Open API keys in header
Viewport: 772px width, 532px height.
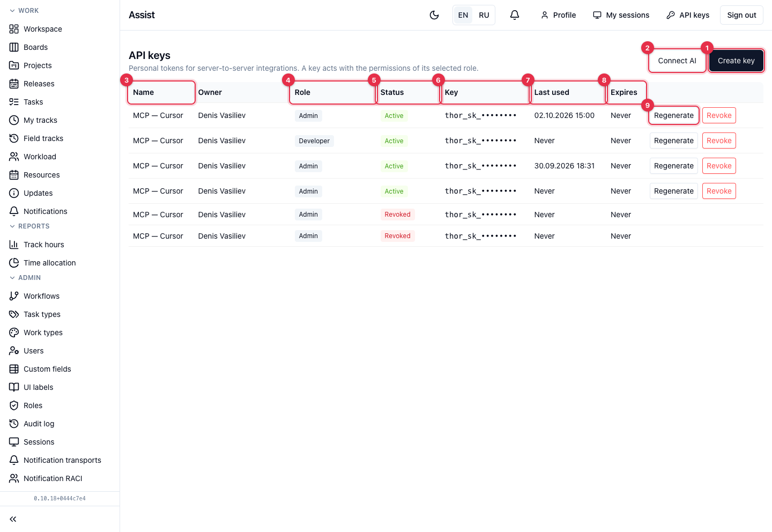pyautogui.click(x=688, y=15)
